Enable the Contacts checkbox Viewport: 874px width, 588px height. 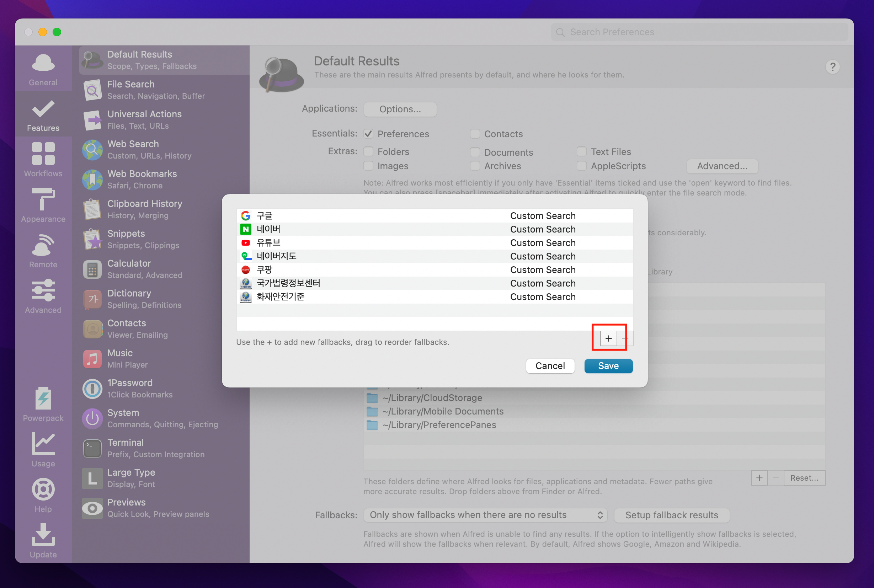475,134
